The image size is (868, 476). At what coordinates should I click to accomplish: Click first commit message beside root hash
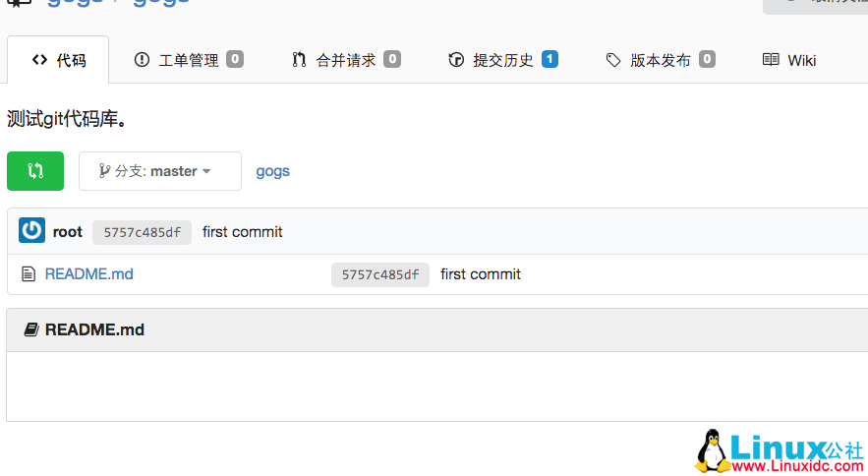pos(243,232)
